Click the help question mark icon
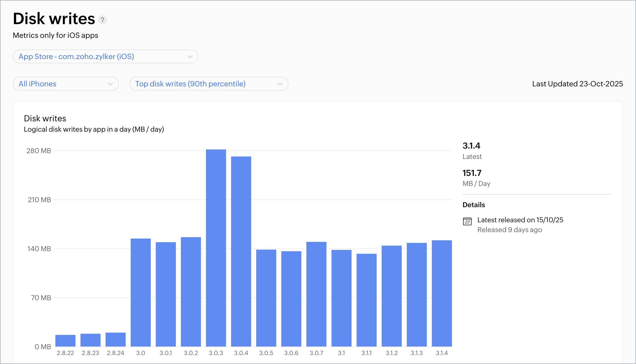 pos(102,20)
